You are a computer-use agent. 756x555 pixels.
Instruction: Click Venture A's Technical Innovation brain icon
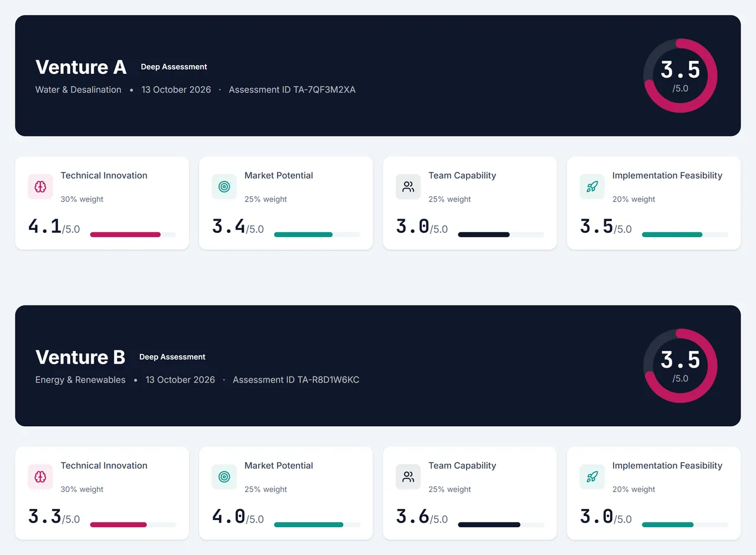pos(40,187)
